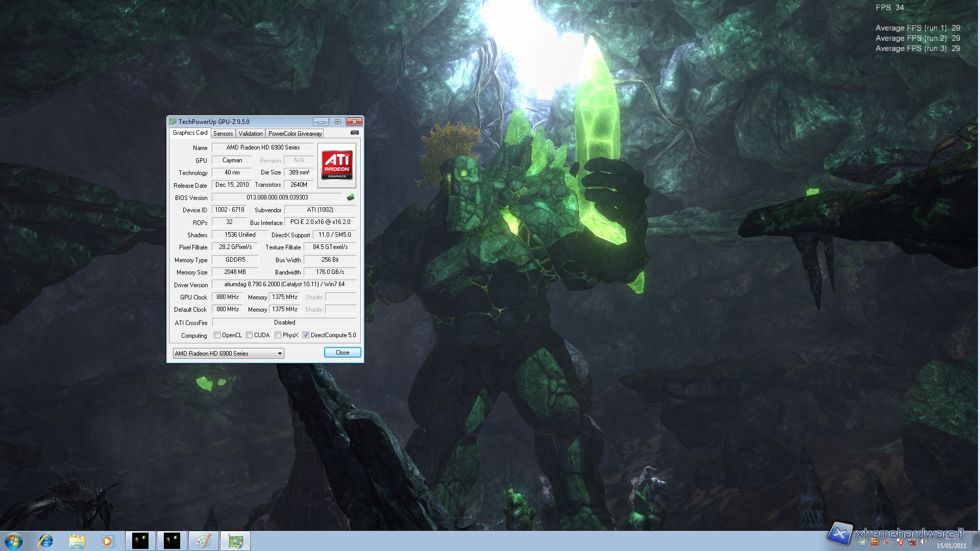Image resolution: width=980 pixels, height=551 pixels.
Task: Launch Windows Media Player from taskbar
Action: 108,541
